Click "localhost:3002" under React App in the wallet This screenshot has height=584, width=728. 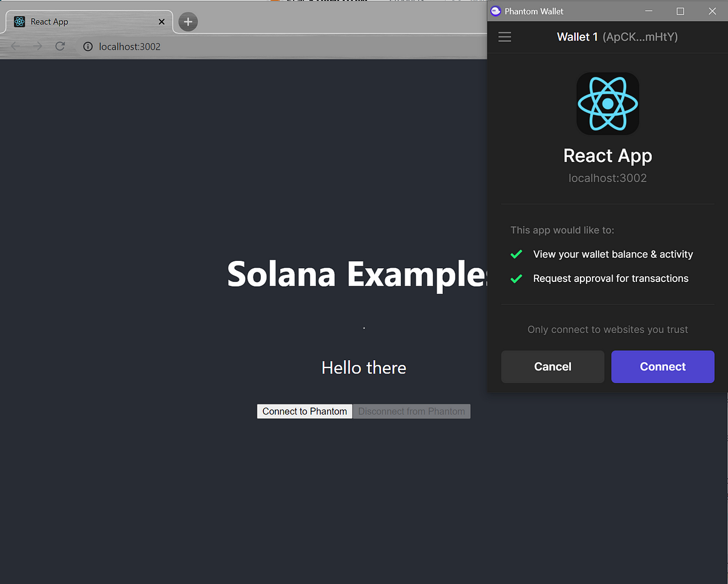[x=608, y=178]
